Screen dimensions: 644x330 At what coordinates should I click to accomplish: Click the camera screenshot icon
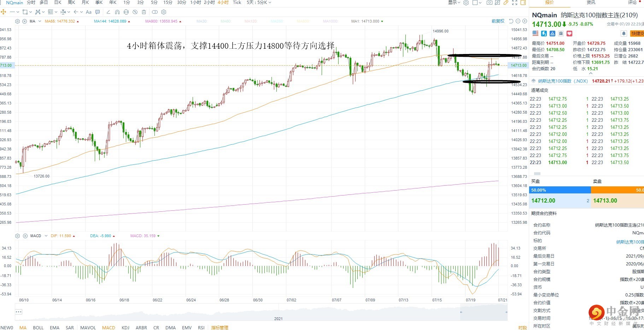tap(489, 2)
